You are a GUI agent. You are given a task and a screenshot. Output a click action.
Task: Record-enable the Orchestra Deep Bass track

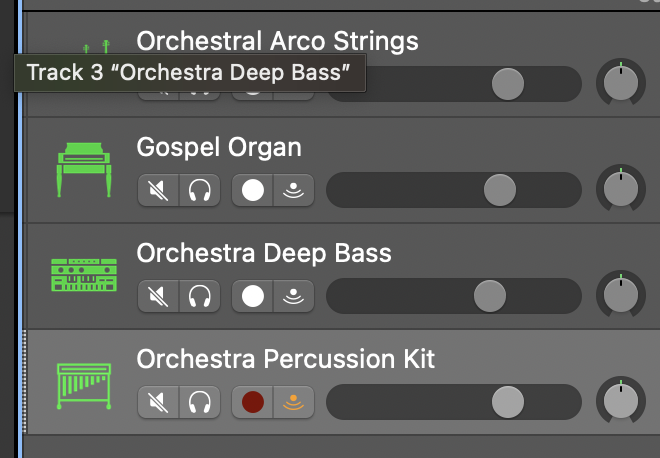coord(253,296)
